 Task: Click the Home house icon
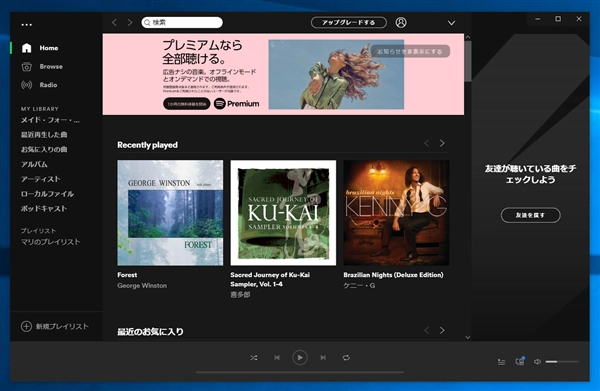click(26, 48)
